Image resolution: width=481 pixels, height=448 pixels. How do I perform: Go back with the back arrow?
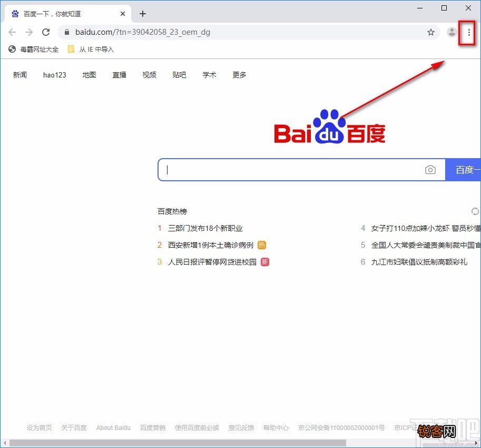pos(12,32)
